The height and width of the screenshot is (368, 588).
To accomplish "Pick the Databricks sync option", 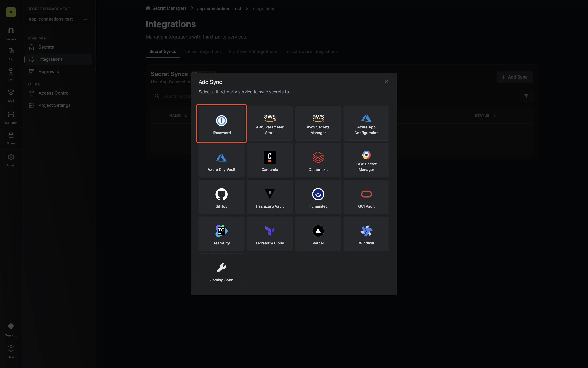I will pyautogui.click(x=318, y=160).
